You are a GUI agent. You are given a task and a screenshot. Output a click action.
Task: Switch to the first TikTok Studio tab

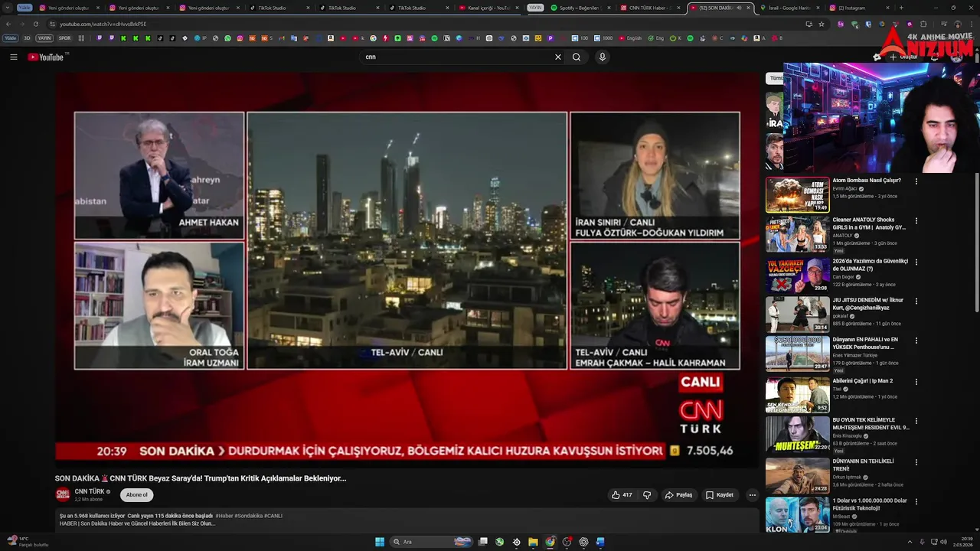280,8
